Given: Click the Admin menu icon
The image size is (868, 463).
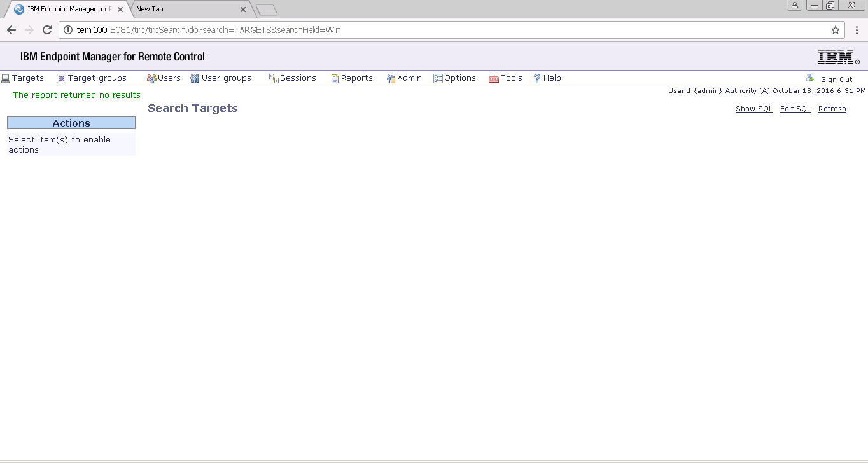Looking at the screenshot, I should (391, 78).
